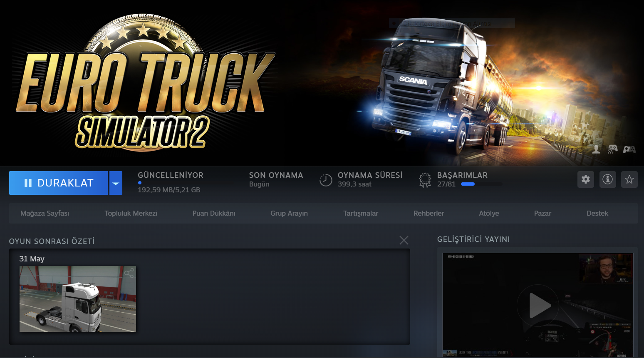
Task: Click the play time clock icon
Action: pos(326,180)
